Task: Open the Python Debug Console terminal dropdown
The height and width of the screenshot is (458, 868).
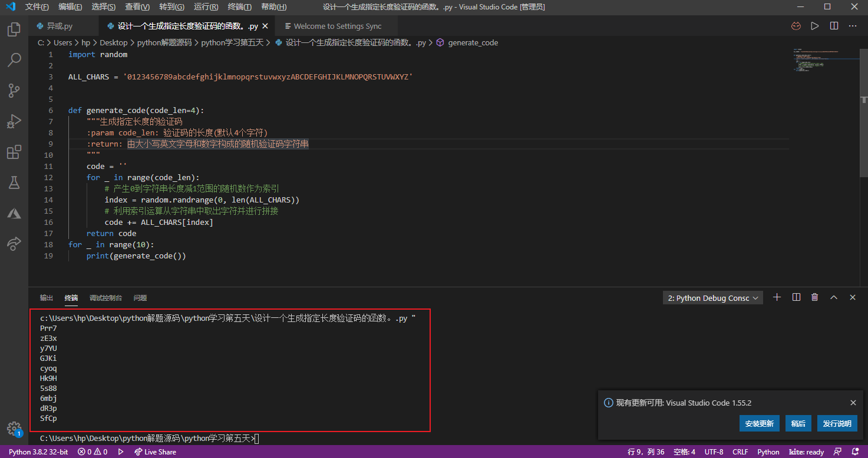Action: point(712,298)
